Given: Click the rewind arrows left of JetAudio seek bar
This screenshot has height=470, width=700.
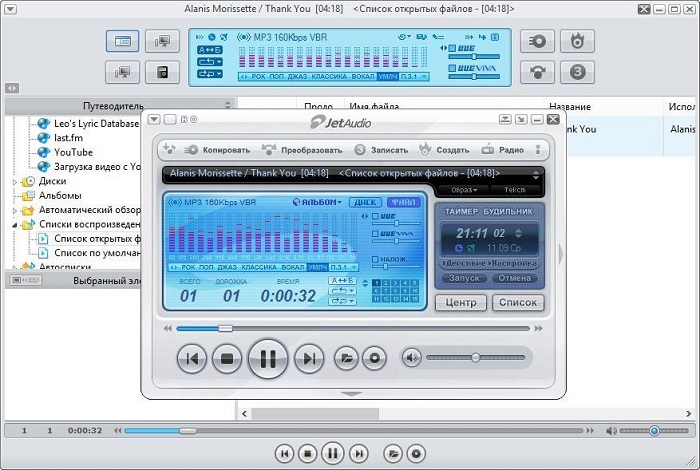Looking at the screenshot, I should click(167, 329).
